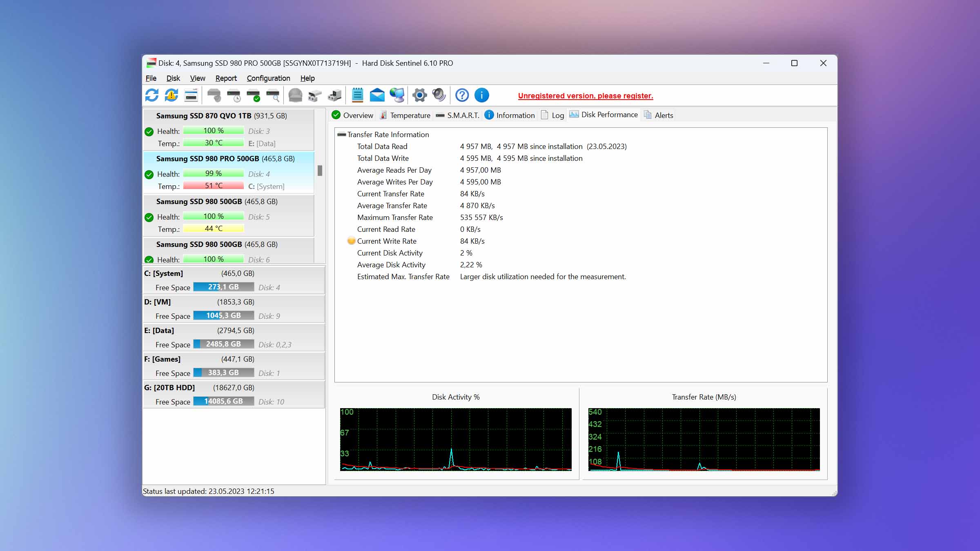Click the 273,1 GB free space bar
The width and height of the screenshot is (980, 551).
(223, 287)
